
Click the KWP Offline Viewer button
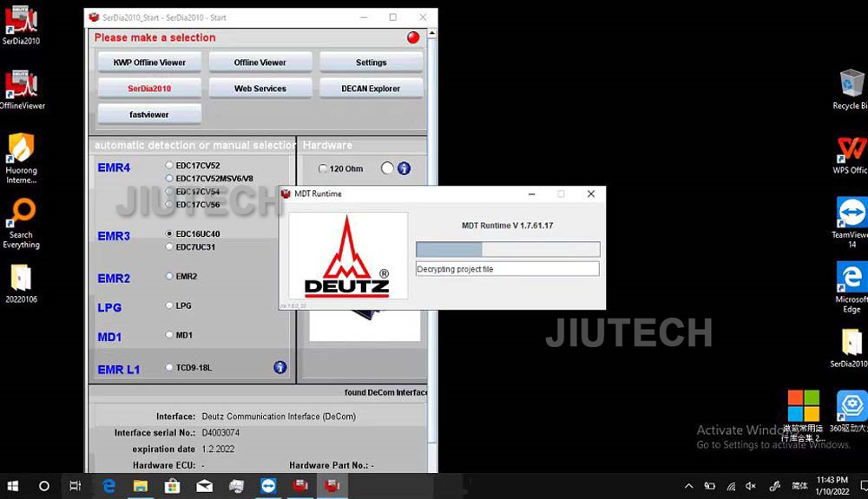click(x=149, y=62)
